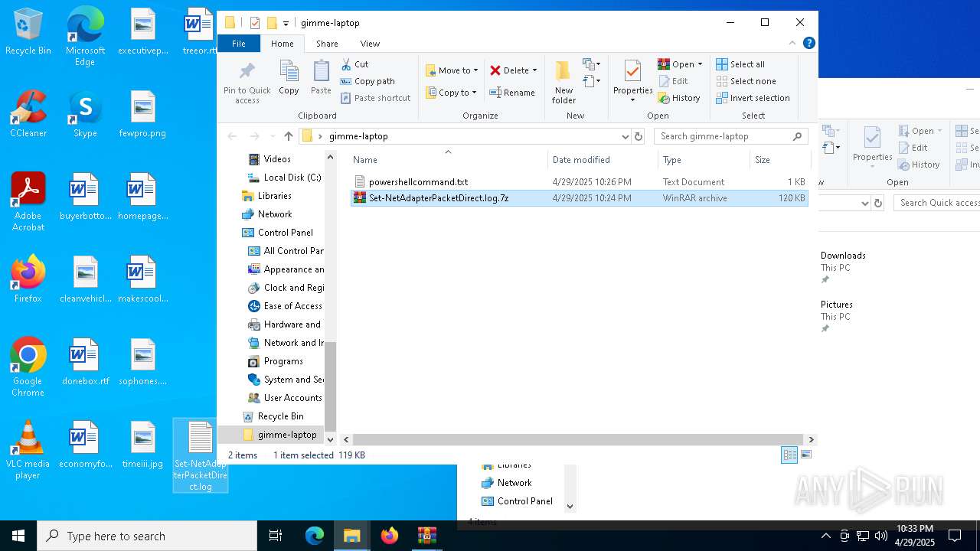Image resolution: width=980 pixels, height=551 pixels.
Task: Select User Accounts in navigation pane
Action: point(285,398)
